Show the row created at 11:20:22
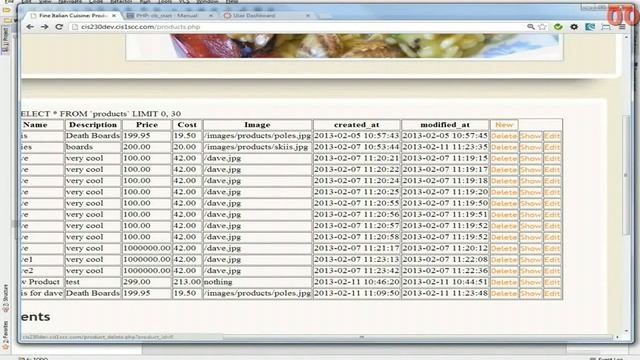Viewport: 640px width, 360px height. coord(531,170)
